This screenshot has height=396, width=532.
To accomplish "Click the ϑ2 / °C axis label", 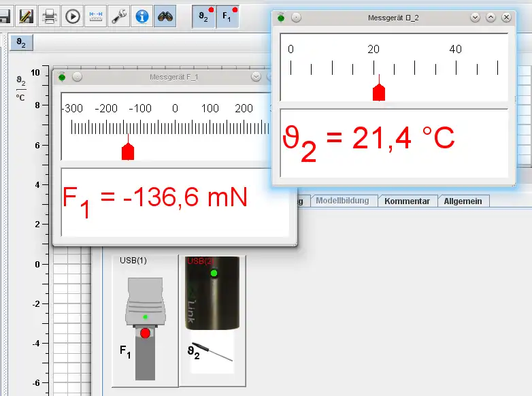I will pos(20,89).
